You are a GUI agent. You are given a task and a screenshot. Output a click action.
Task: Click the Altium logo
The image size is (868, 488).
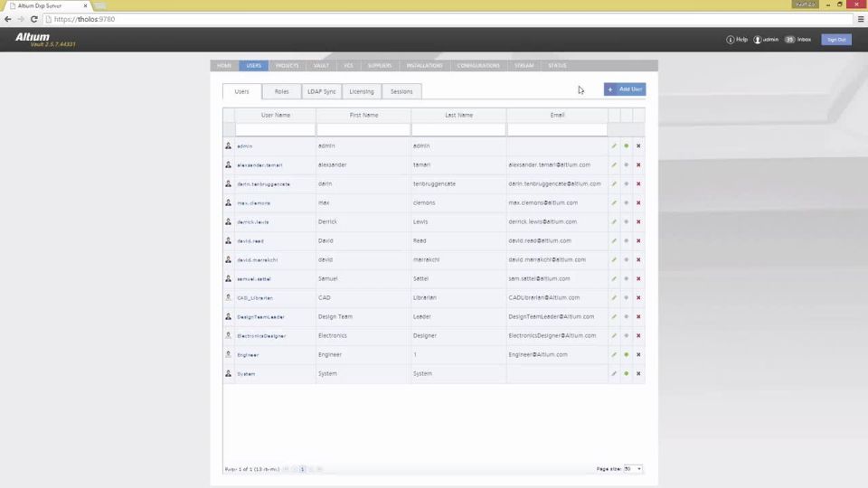tap(33, 37)
